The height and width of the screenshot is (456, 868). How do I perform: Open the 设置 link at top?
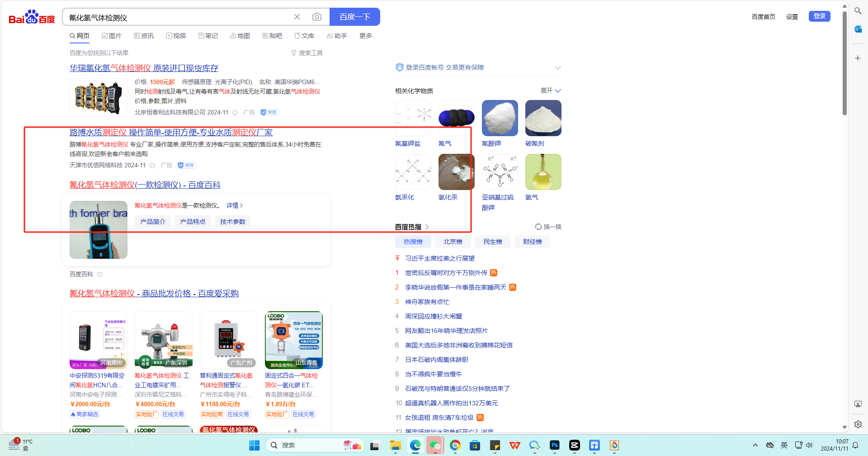click(x=792, y=17)
